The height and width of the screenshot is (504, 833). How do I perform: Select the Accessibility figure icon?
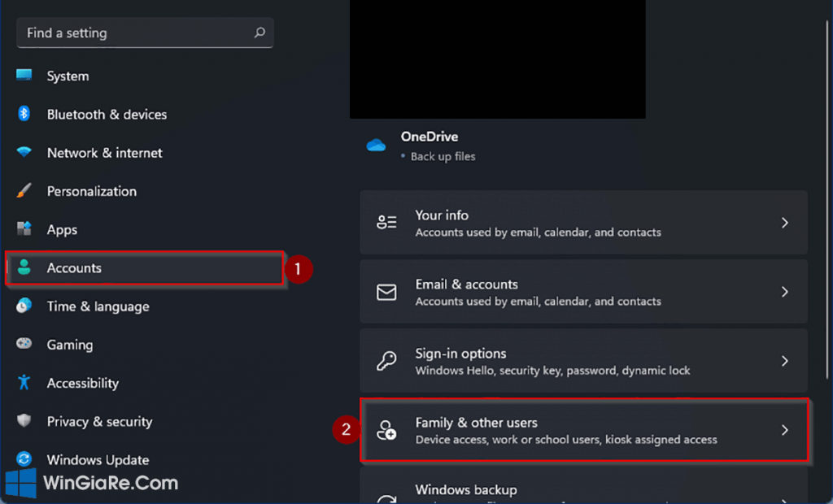point(24,383)
